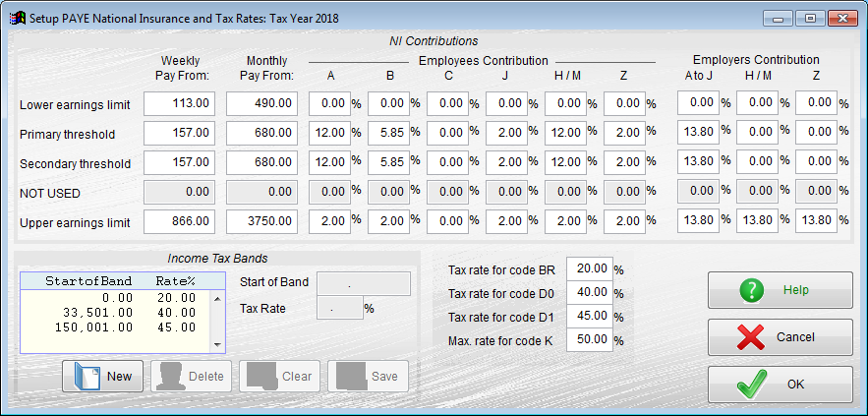Click the StartofBand column header
868x416 pixels.
[x=88, y=281]
